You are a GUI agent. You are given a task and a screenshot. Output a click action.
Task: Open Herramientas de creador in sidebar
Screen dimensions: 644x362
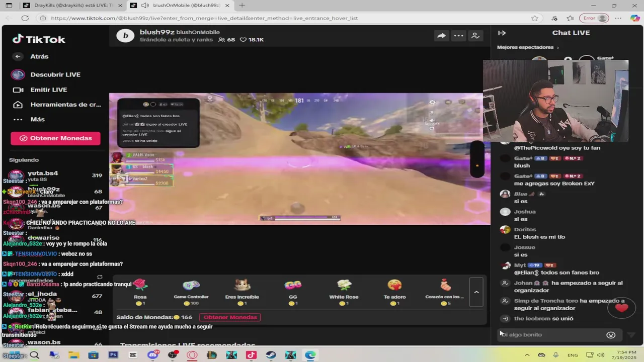pos(56,105)
